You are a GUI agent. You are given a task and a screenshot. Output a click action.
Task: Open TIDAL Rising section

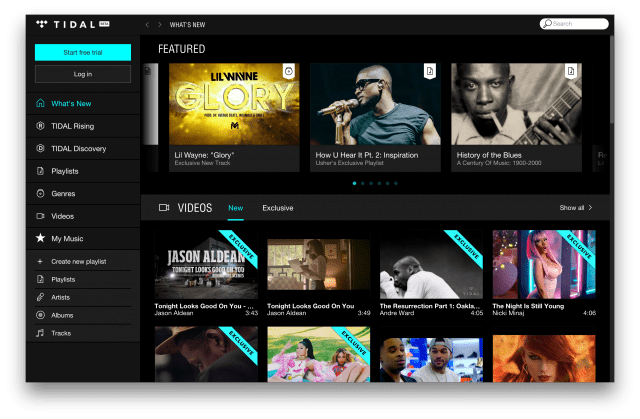coord(83,126)
